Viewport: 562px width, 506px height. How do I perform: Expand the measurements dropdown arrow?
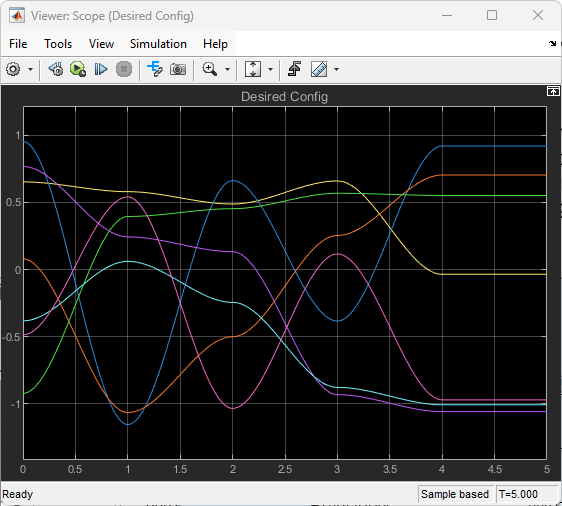pos(336,70)
